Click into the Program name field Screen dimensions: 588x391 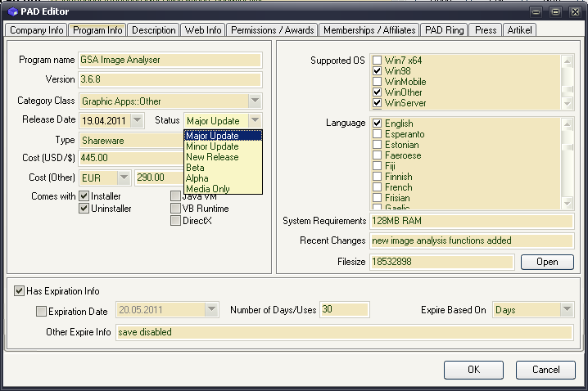tap(170, 60)
